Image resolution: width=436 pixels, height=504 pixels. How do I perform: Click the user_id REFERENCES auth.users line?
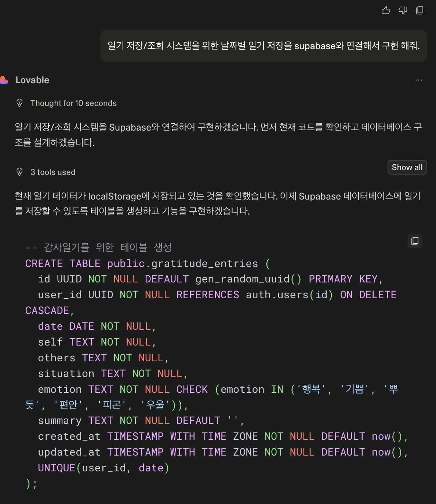pos(211,303)
